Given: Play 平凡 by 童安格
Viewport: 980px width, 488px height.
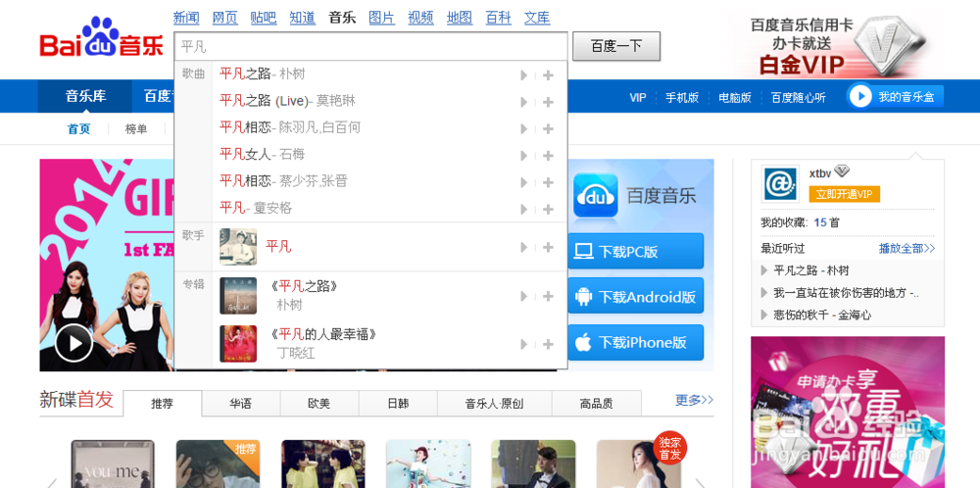Looking at the screenshot, I should pyautogui.click(x=523, y=209).
